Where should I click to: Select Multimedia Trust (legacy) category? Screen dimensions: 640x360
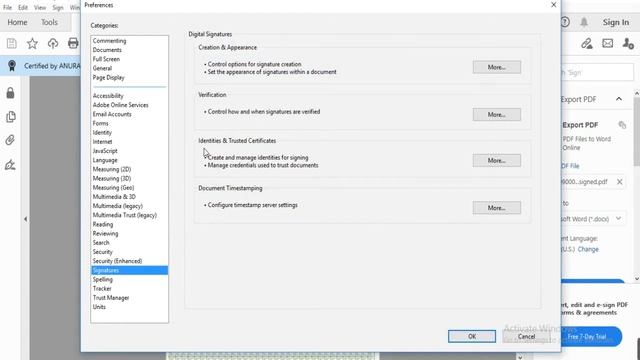pyautogui.click(x=124, y=215)
